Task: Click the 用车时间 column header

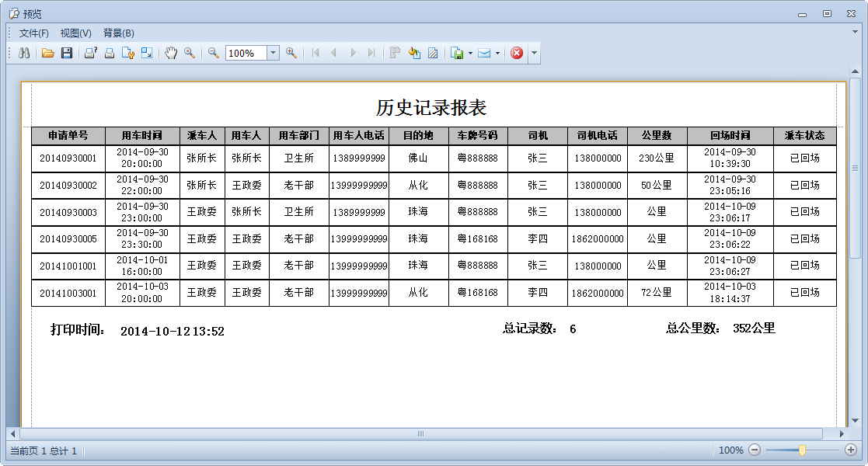Action: click(x=142, y=136)
